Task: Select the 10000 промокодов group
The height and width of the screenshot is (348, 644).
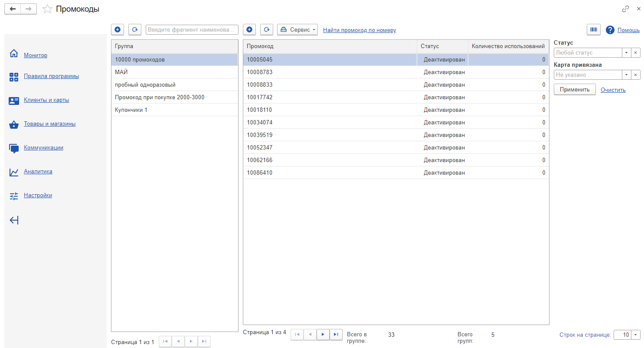Action: (x=175, y=59)
